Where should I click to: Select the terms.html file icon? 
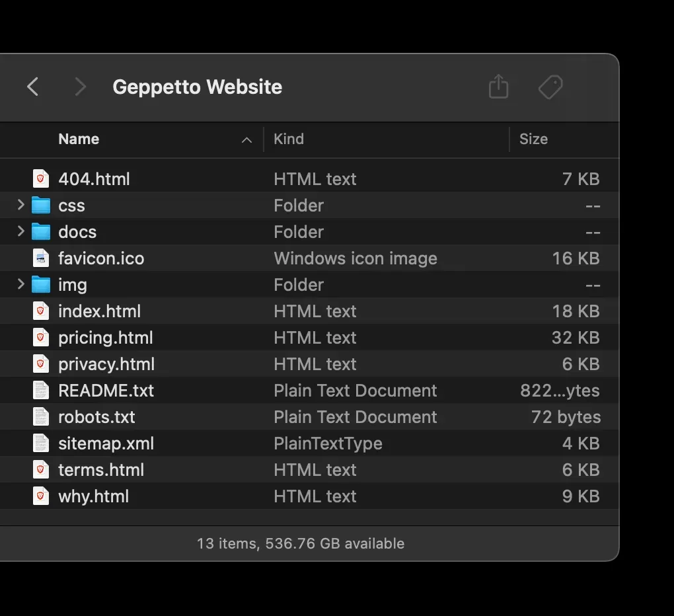(x=41, y=469)
